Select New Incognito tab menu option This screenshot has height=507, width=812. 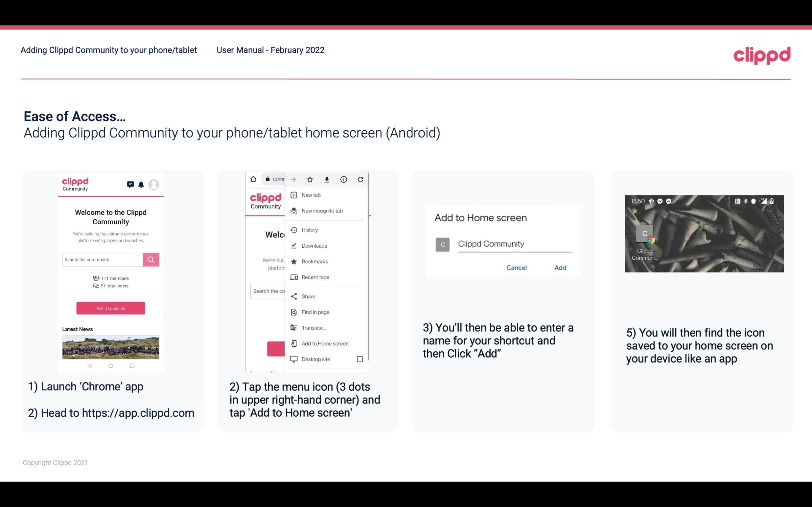pyautogui.click(x=322, y=211)
